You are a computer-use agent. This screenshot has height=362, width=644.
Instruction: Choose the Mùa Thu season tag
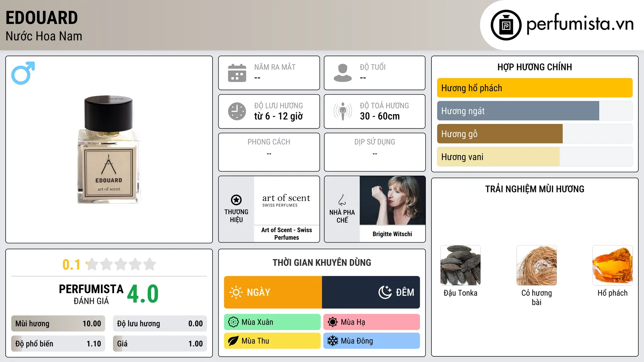click(x=272, y=341)
